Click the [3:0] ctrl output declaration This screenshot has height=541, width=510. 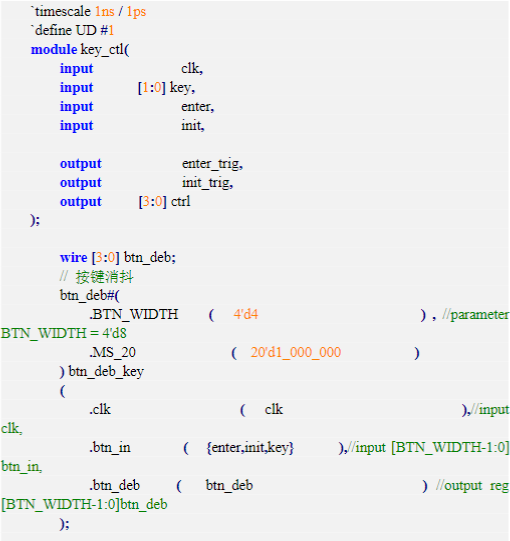(165, 201)
